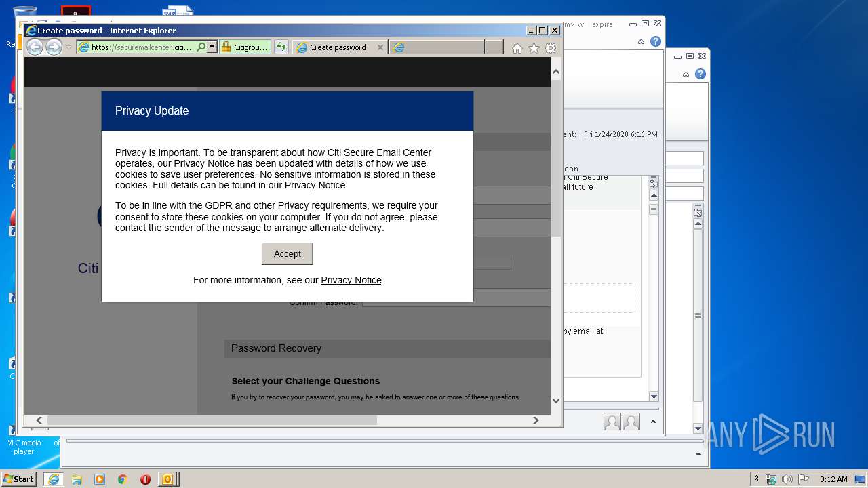This screenshot has height=488, width=868.
Task: Select the Create password browser tab
Action: [x=338, y=47]
